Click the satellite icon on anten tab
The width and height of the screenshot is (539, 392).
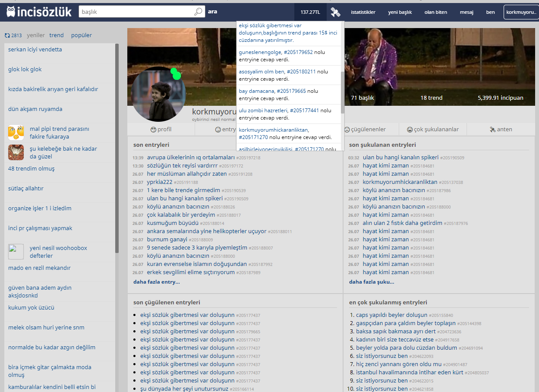click(x=492, y=129)
